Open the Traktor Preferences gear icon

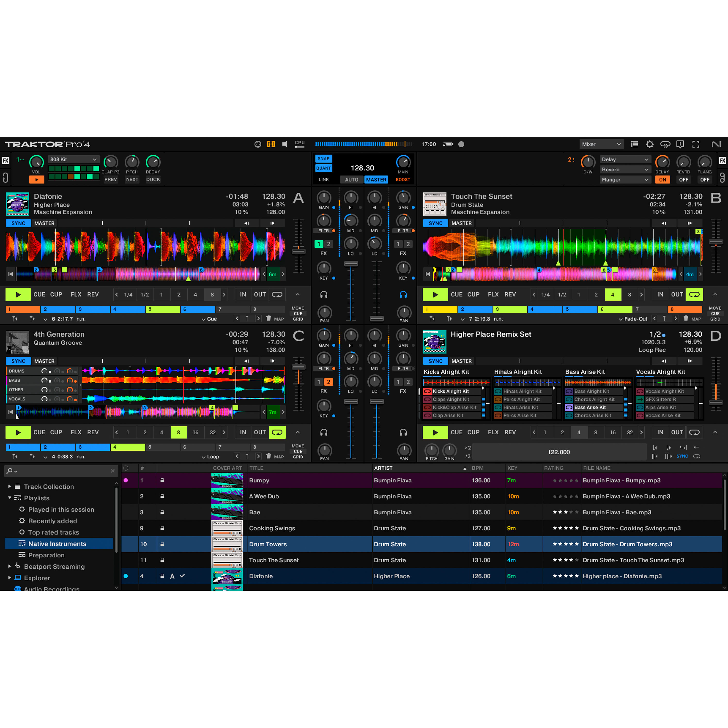[650, 144]
